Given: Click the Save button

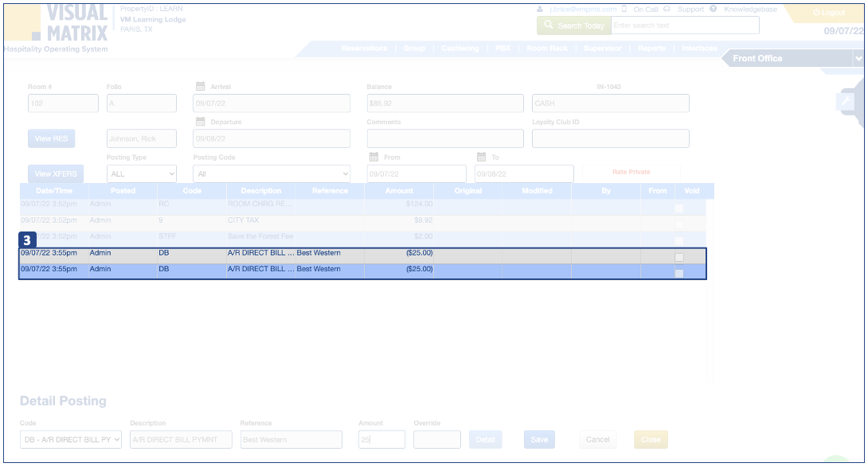Looking at the screenshot, I should click(539, 439).
